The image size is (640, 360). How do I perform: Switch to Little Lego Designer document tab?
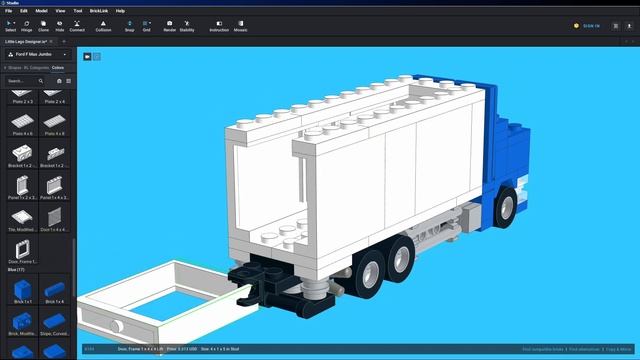(x=26, y=42)
